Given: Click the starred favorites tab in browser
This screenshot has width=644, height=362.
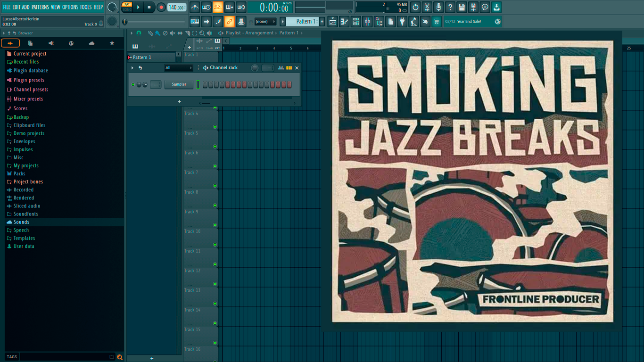Looking at the screenshot, I should click(x=112, y=43).
